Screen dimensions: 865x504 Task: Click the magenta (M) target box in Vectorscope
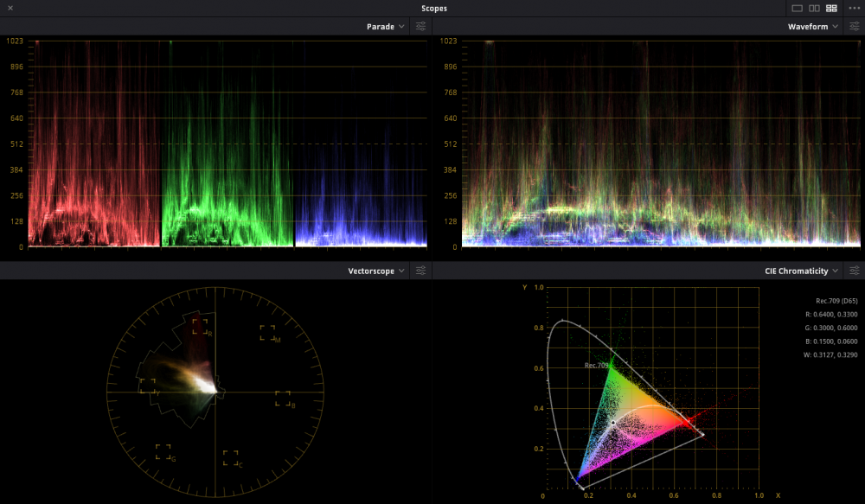tap(267, 333)
